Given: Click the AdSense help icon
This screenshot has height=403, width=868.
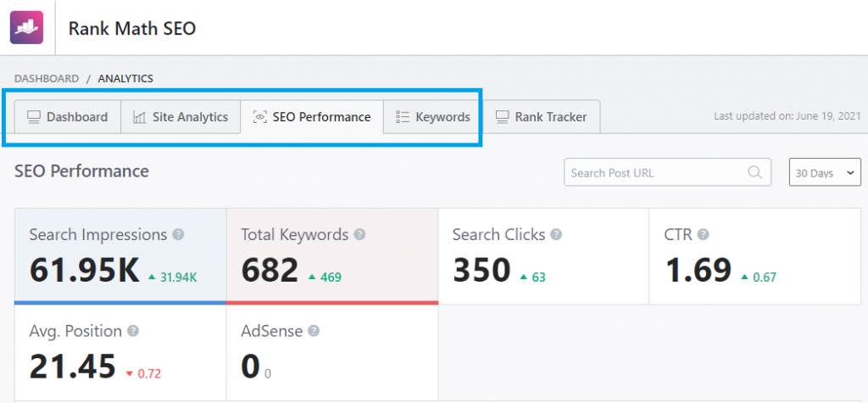Looking at the screenshot, I should (x=314, y=331).
